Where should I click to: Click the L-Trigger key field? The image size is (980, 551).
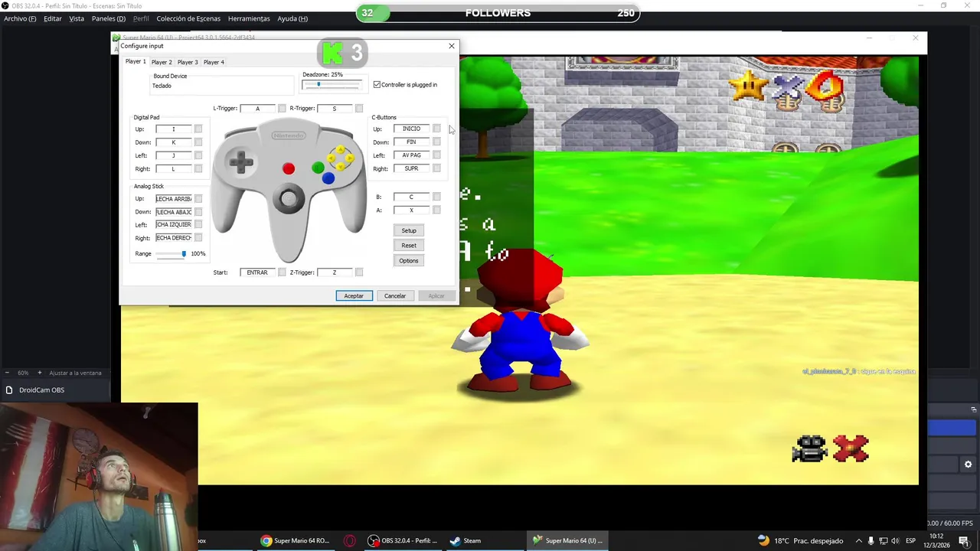[x=257, y=108]
